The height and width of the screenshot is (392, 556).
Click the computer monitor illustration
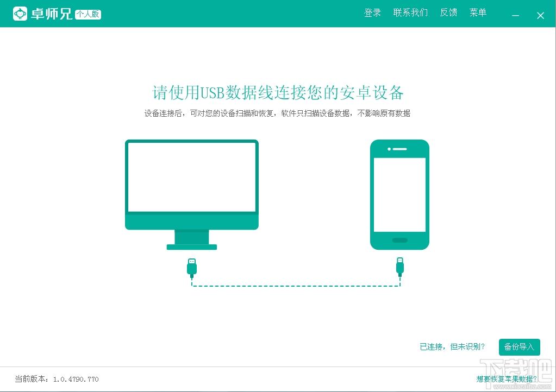[192, 195]
